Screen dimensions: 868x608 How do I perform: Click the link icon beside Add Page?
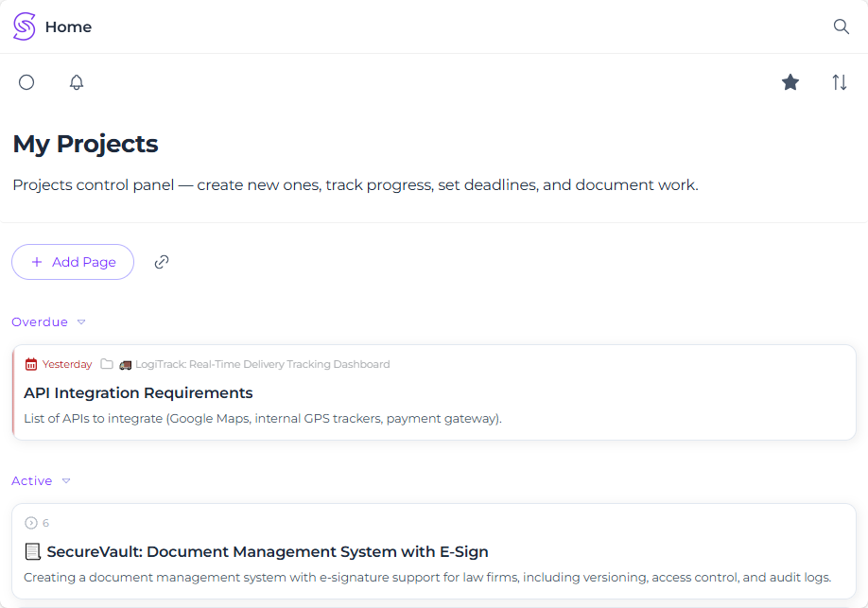161,261
